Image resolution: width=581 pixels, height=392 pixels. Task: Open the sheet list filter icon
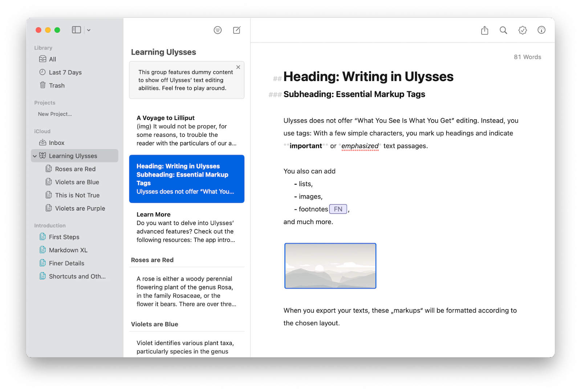[x=218, y=30]
